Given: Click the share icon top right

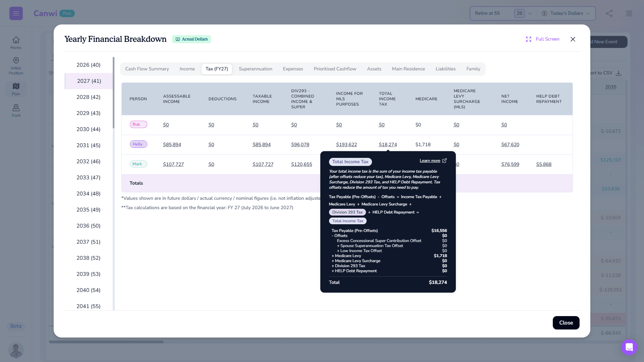Looking at the screenshot, I should click(x=609, y=13).
